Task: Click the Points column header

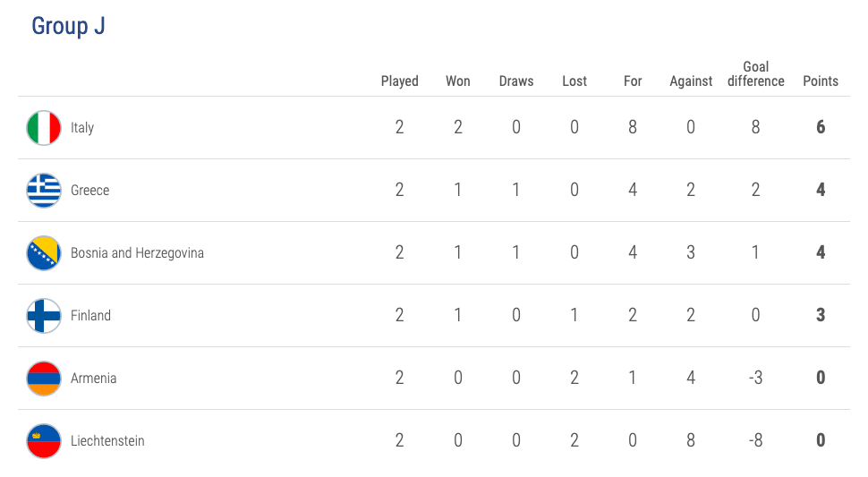Action: coord(820,81)
